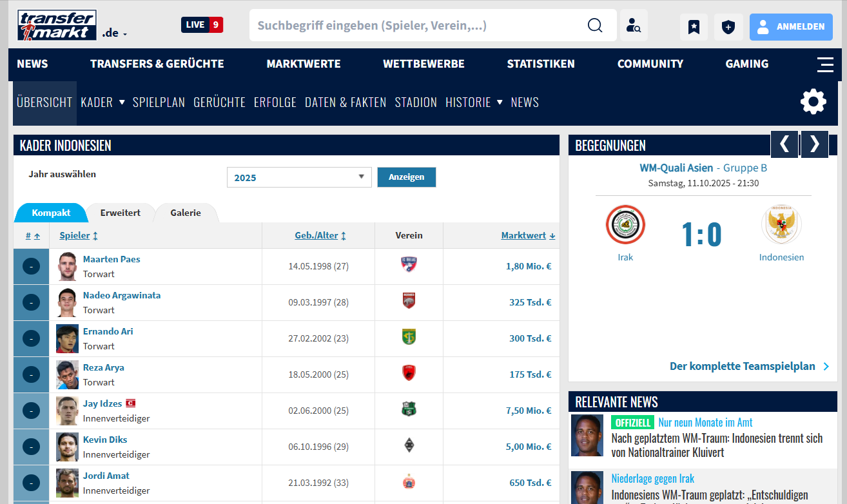
Task: Click the Irak team crest
Action: point(625,225)
